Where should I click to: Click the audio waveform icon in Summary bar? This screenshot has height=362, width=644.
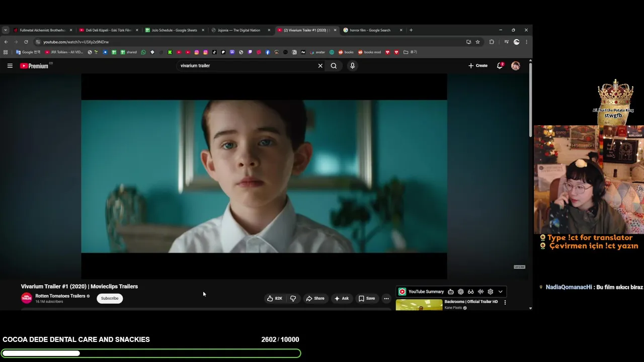click(480, 292)
